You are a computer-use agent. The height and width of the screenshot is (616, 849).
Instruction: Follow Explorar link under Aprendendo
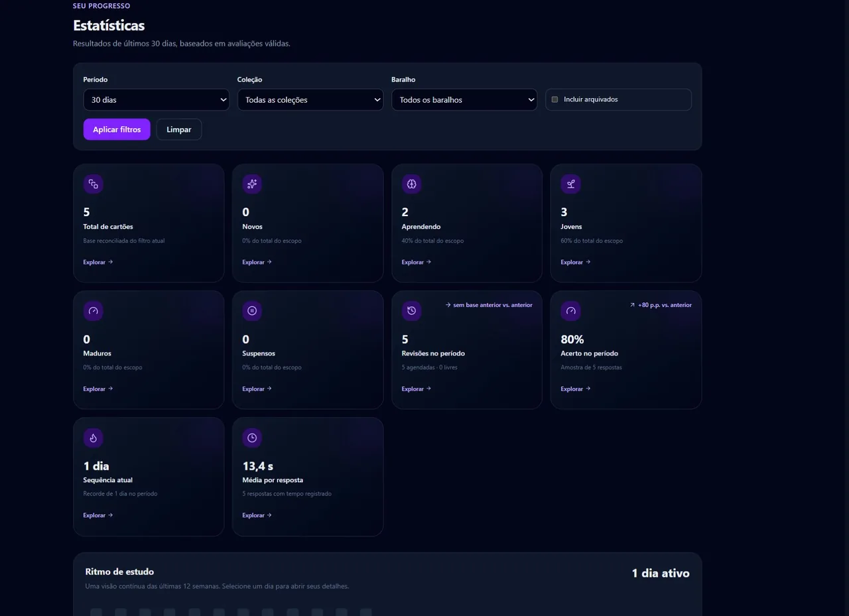pos(417,262)
